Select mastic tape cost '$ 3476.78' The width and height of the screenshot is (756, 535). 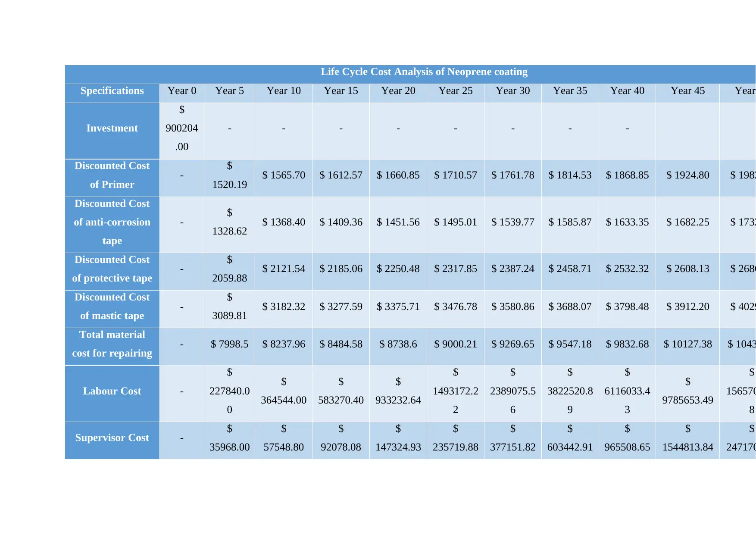pos(456,307)
